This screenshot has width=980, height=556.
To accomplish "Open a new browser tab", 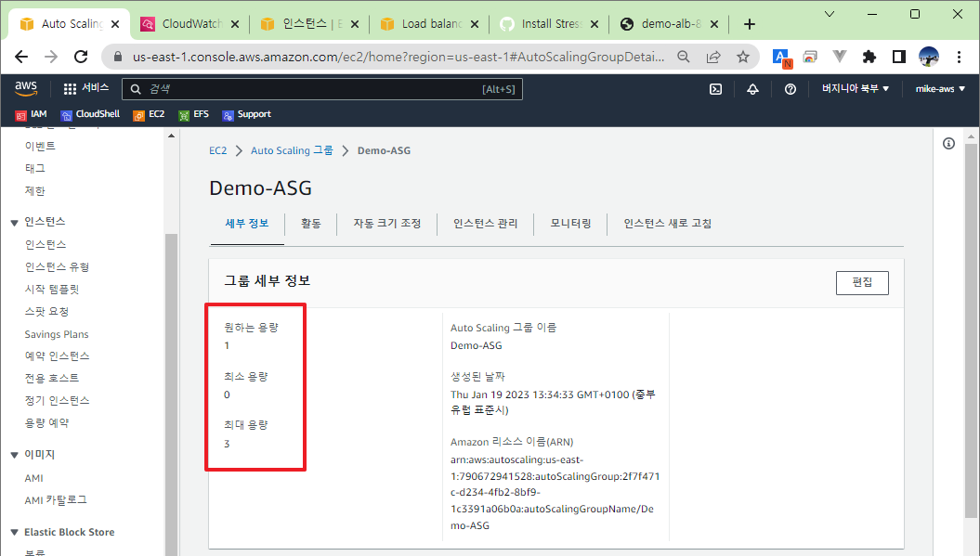I will point(750,24).
